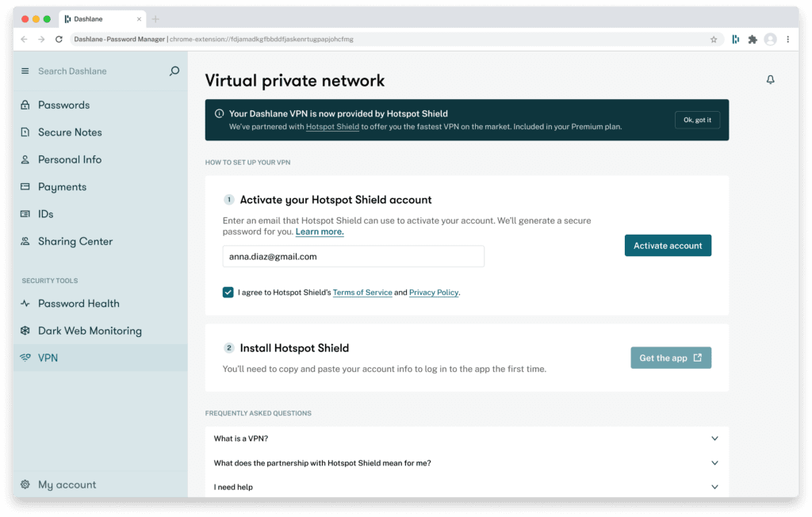Image resolution: width=812 pixels, height=517 pixels.
Task: Open the Learn more link
Action: 320,232
